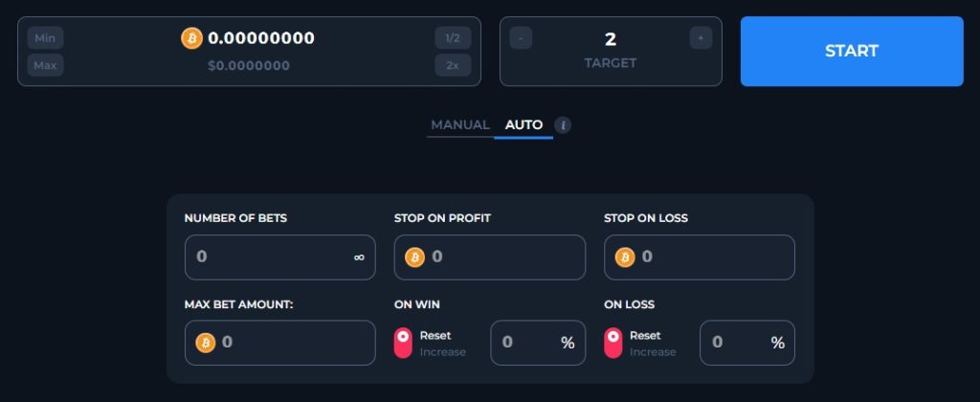Viewport: 980px width, 402px height.
Task: Open the info icon next to AUTO
Action: (563, 125)
